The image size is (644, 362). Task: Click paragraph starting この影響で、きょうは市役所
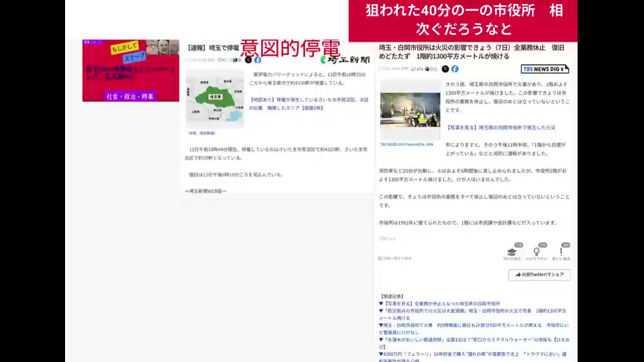(474, 201)
